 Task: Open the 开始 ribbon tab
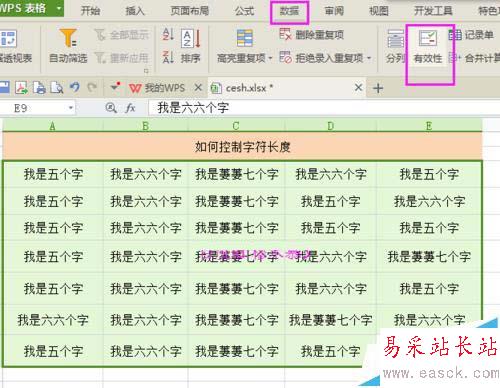click(x=90, y=11)
